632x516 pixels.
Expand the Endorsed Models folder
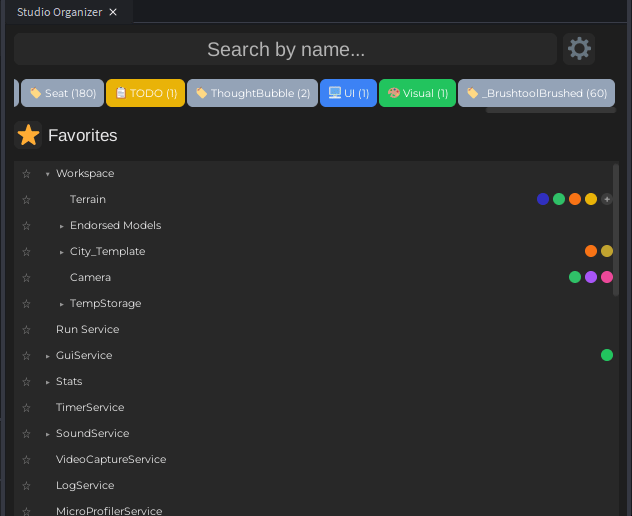pyautogui.click(x=61, y=226)
